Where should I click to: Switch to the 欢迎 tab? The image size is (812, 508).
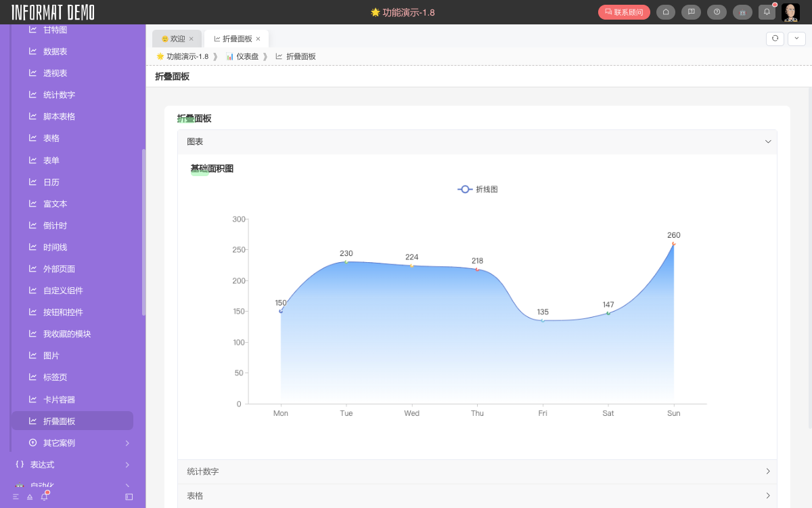[177, 39]
